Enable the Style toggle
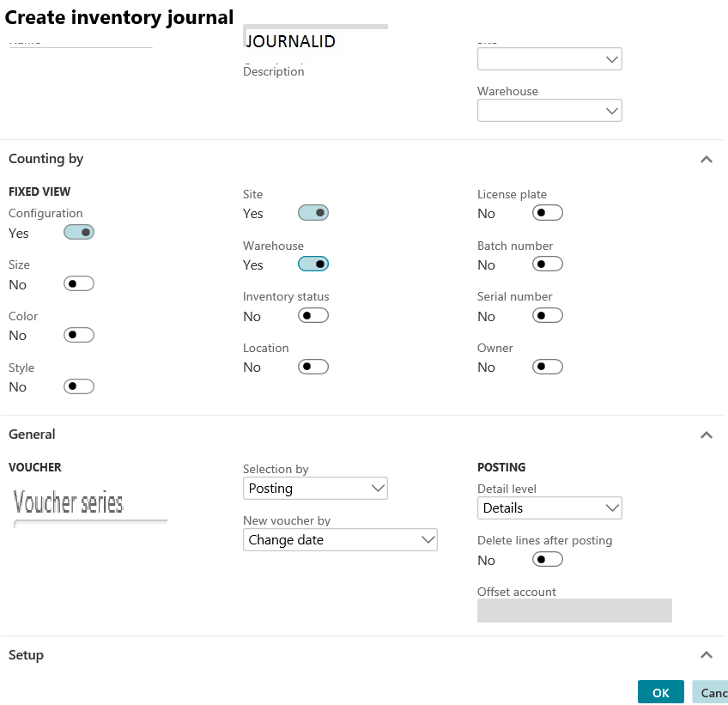The height and width of the screenshot is (705, 728). 78,386
